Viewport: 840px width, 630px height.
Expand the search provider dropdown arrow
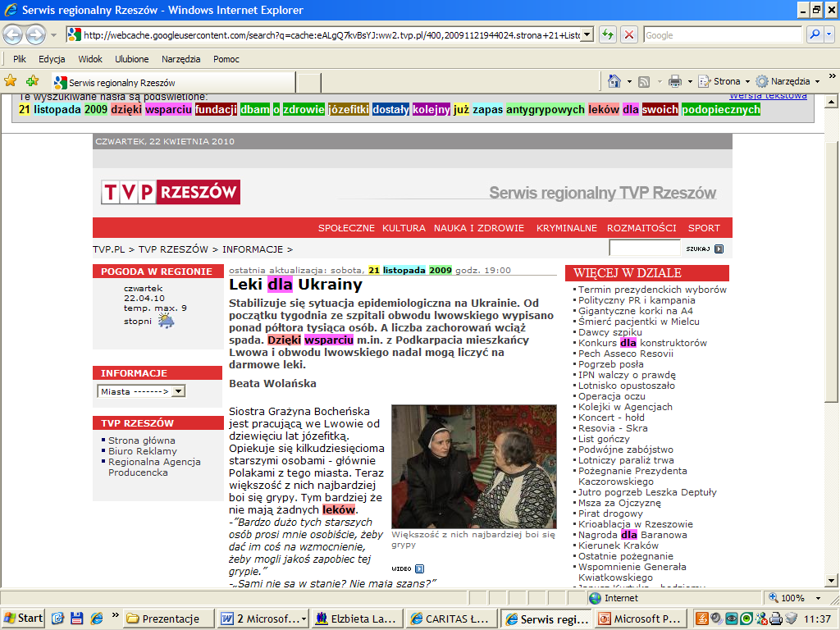829,34
